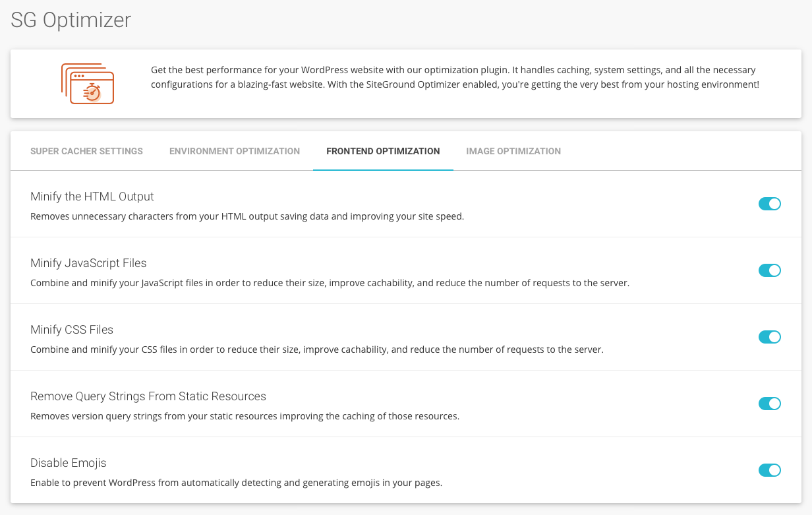Screen dimensions: 812x515
Task: Switch off Remove Query Strings toggle
Action: click(769, 404)
